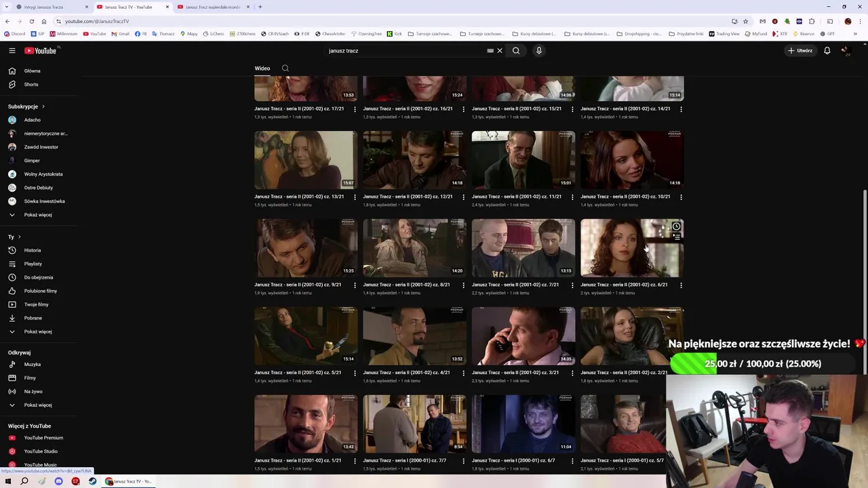
Task: Go back in browser history
Action: [7, 21]
